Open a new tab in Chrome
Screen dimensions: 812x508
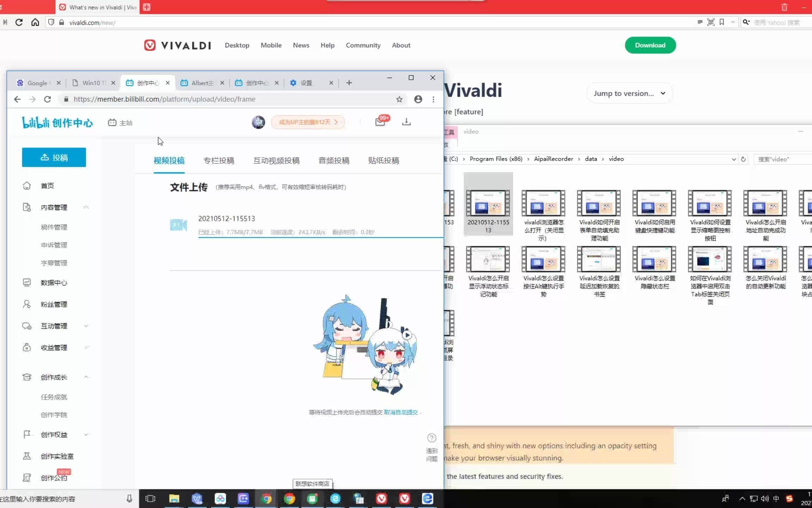(349, 83)
